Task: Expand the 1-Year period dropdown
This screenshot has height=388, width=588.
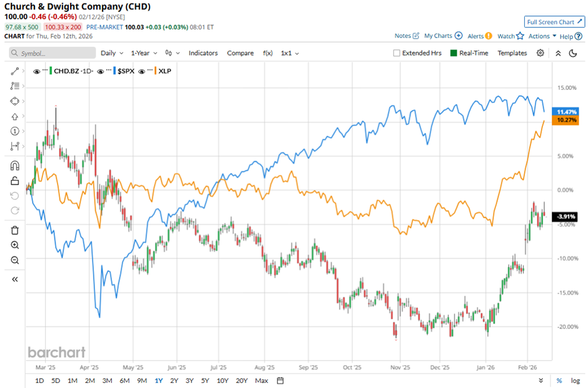Action: tap(143, 53)
